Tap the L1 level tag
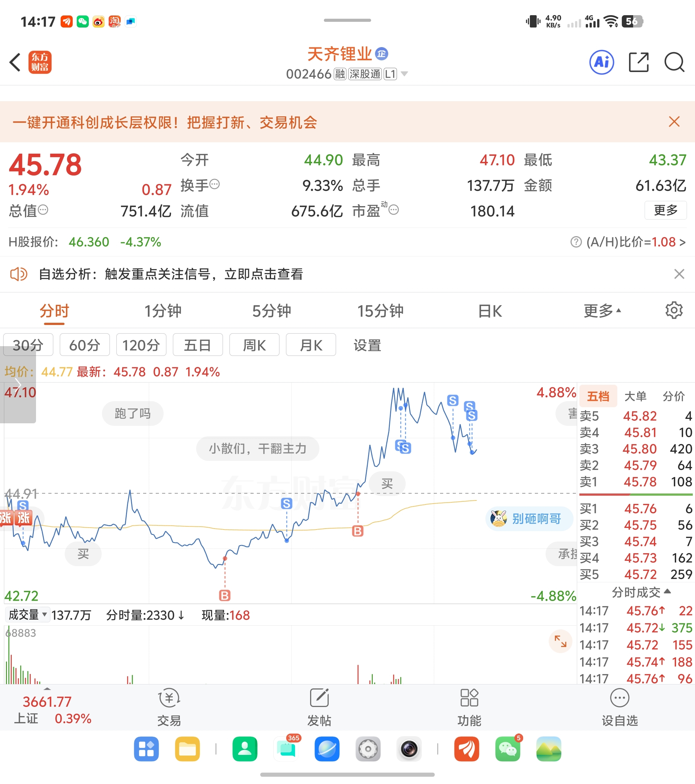695x784 pixels. point(390,74)
